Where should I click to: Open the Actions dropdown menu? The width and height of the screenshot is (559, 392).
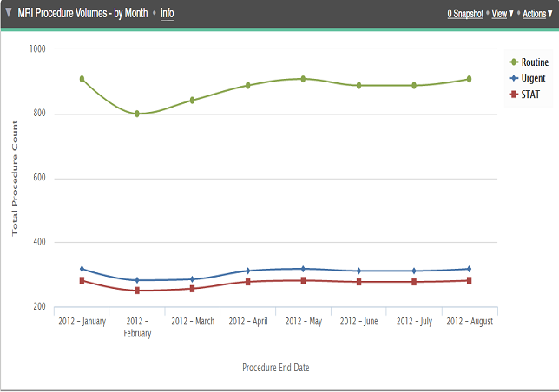pyautogui.click(x=535, y=14)
